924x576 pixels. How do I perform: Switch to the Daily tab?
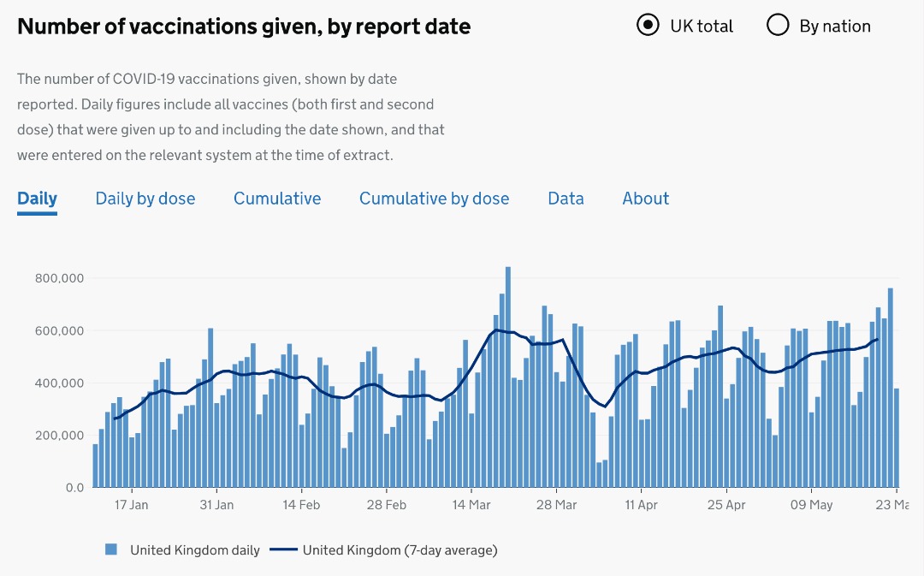(x=37, y=199)
